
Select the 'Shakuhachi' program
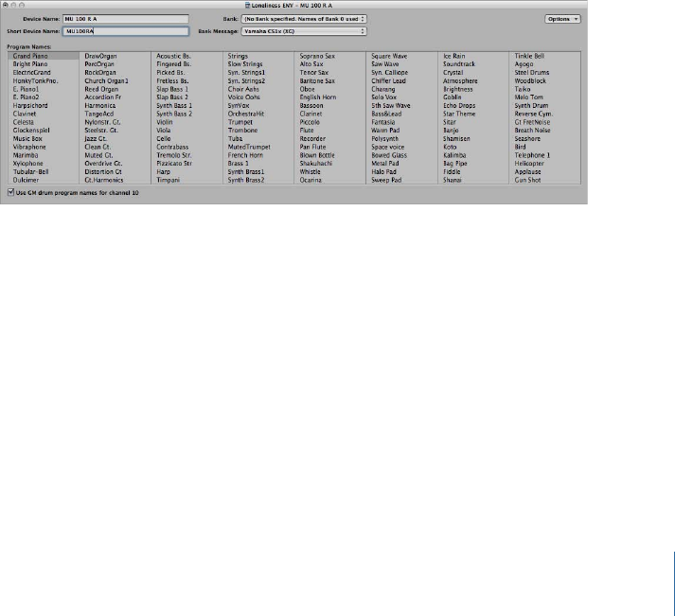click(x=315, y=164)
